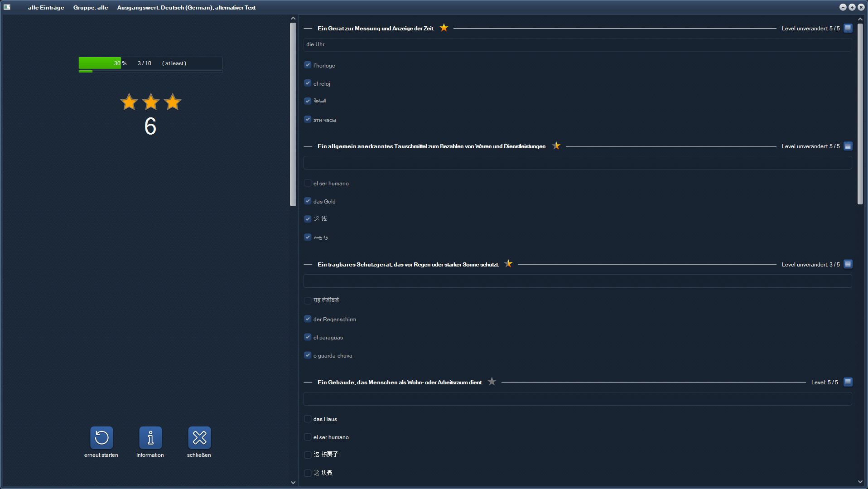
Task: Open the details icon for the Regenschirm question
Action: 848,264
